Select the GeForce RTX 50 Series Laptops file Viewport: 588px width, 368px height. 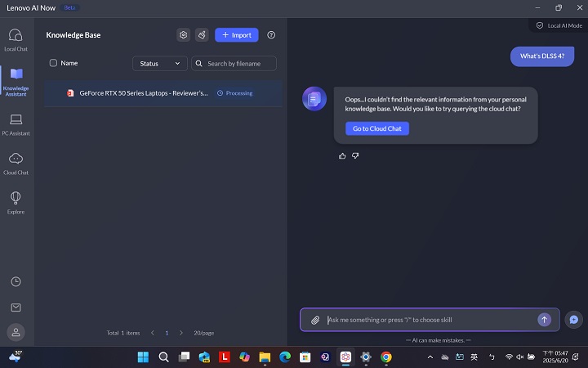pyautogui.click(x=163, y=93)
